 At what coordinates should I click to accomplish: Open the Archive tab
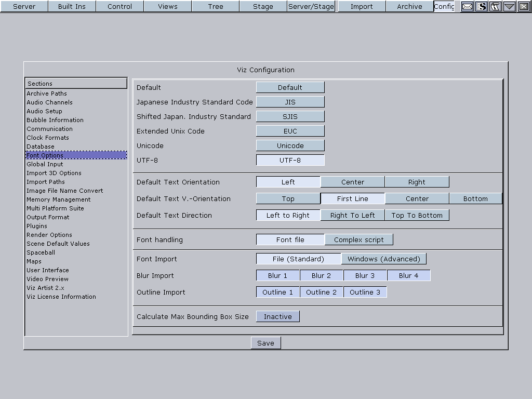[x=409, y=6]
